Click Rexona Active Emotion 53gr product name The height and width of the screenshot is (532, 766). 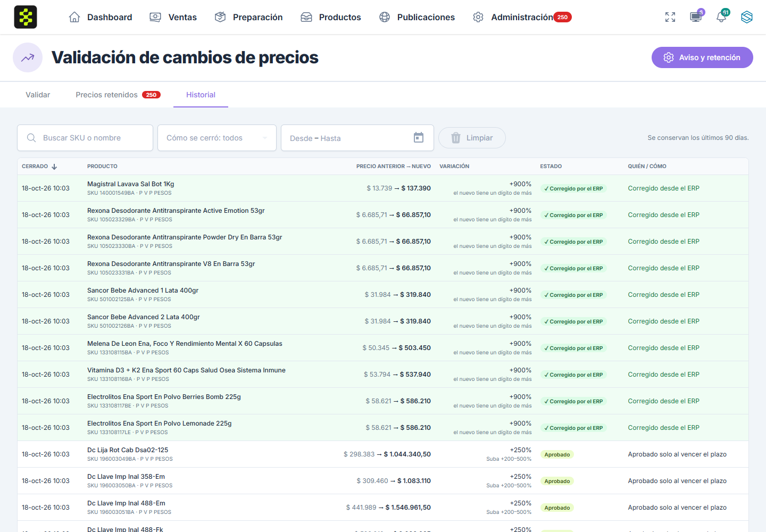176,211
